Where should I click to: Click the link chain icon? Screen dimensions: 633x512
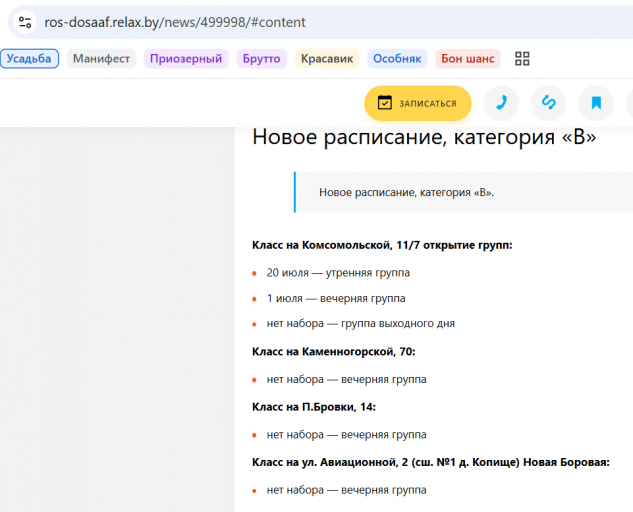549,103
